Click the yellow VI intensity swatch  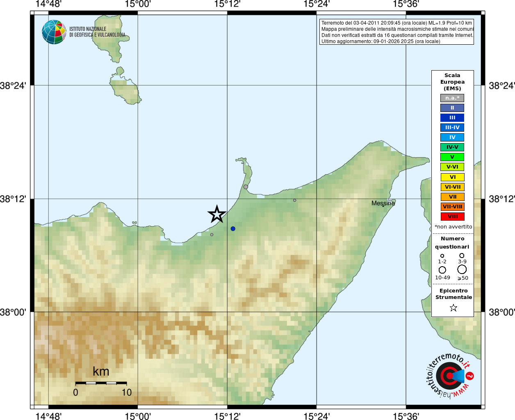[x=452, y=177]
